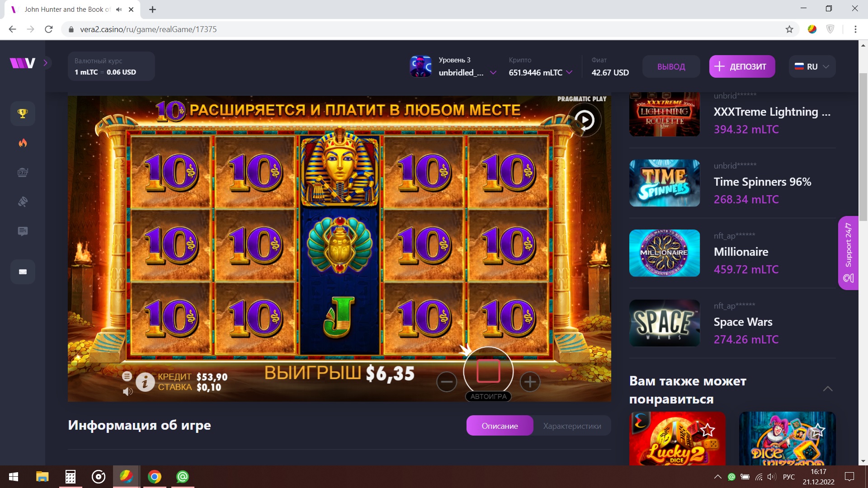Expand the unbridled profile dropdown
Viewport: 868px width, 488px height.
coord(493,72)
